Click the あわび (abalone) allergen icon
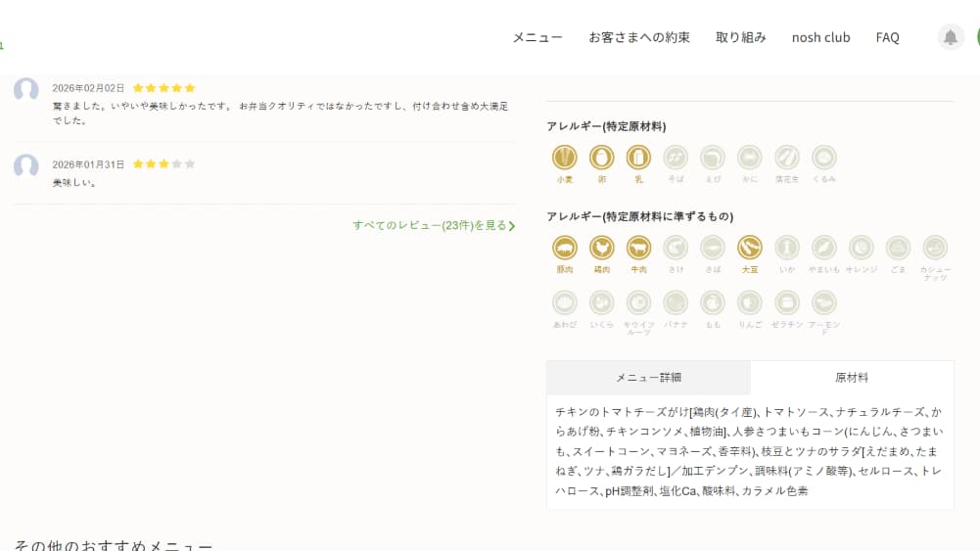Image resolution: width=980 pixels, height=551 pixels. [564, 302]
